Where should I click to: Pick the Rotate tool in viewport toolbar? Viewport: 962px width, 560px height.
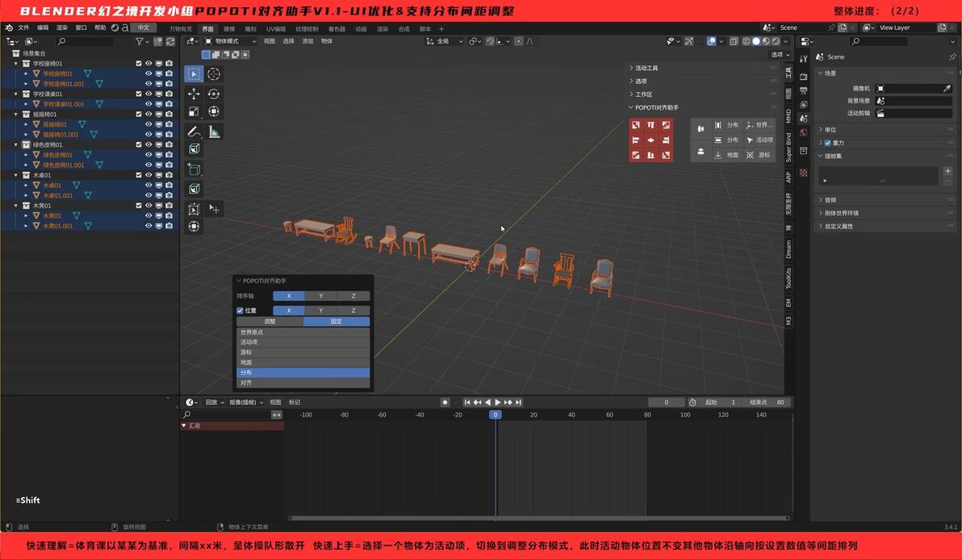pos(214,94)
